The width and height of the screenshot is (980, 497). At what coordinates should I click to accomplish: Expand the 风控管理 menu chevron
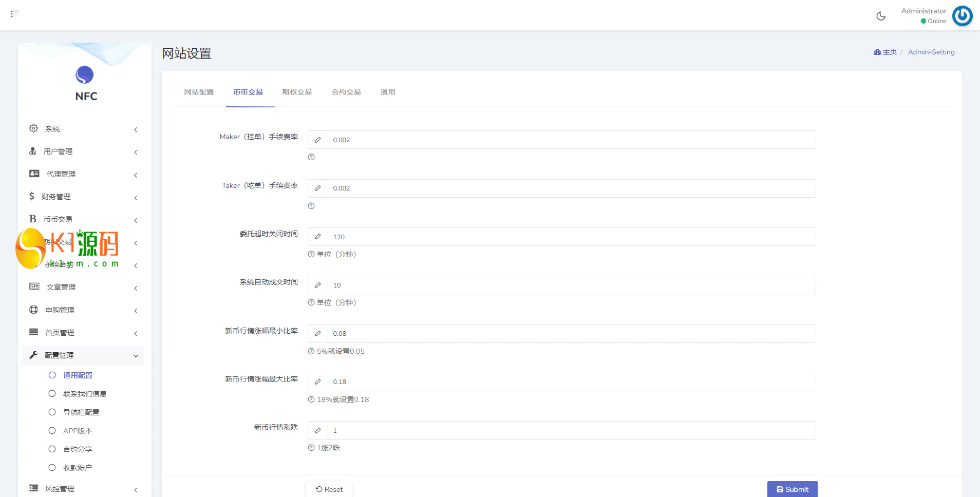tap(136, 490)
